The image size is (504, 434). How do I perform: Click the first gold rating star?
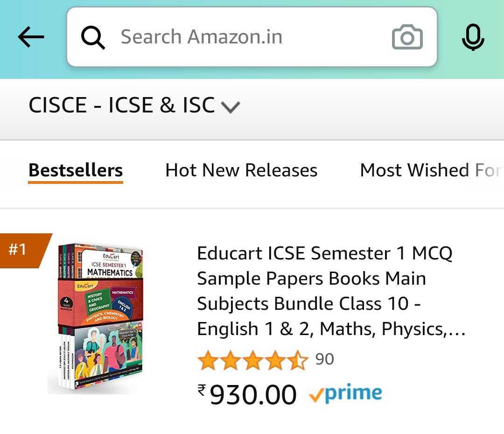coord(207,360)
